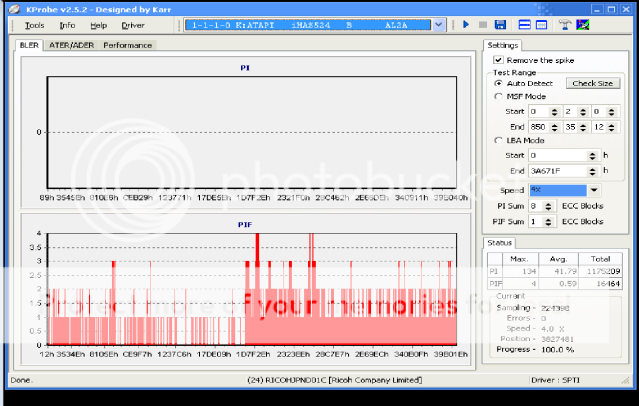Stop the scan with the stop icon
Image resolution: width=639 pixels, height=406 pixels.
pyautogui.click(x=483, y=24)
